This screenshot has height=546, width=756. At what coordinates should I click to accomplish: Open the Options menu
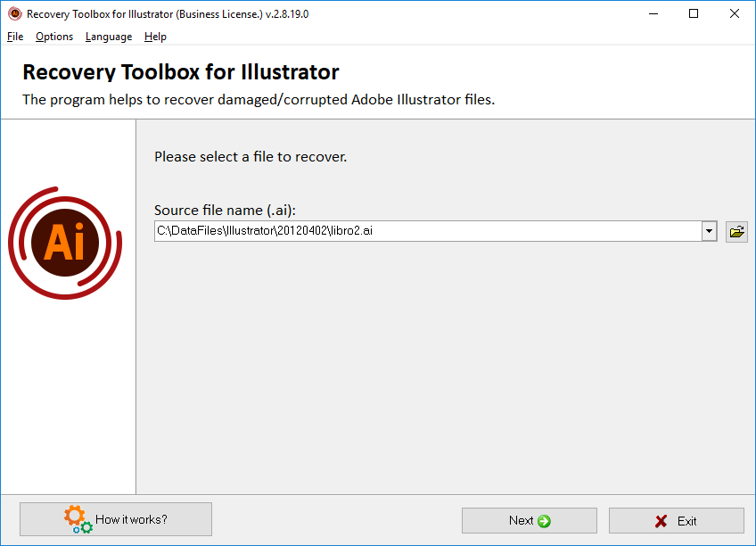coord(54,37)
